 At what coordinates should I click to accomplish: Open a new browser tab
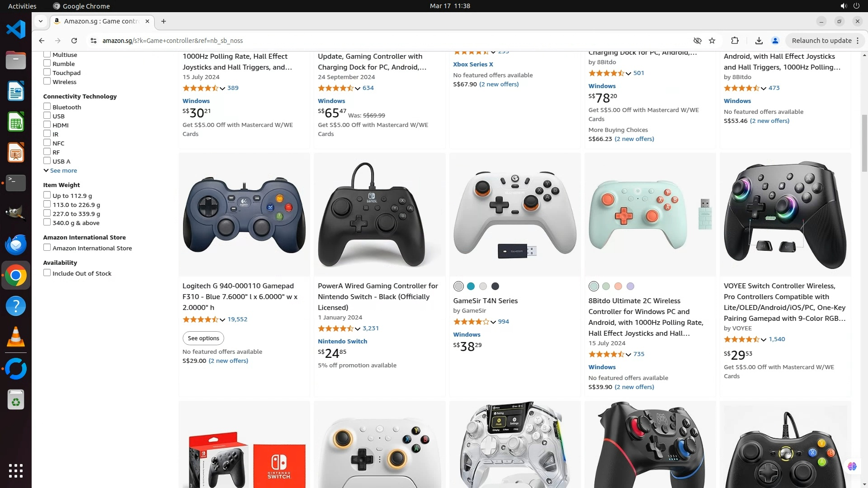coord(164,21)
